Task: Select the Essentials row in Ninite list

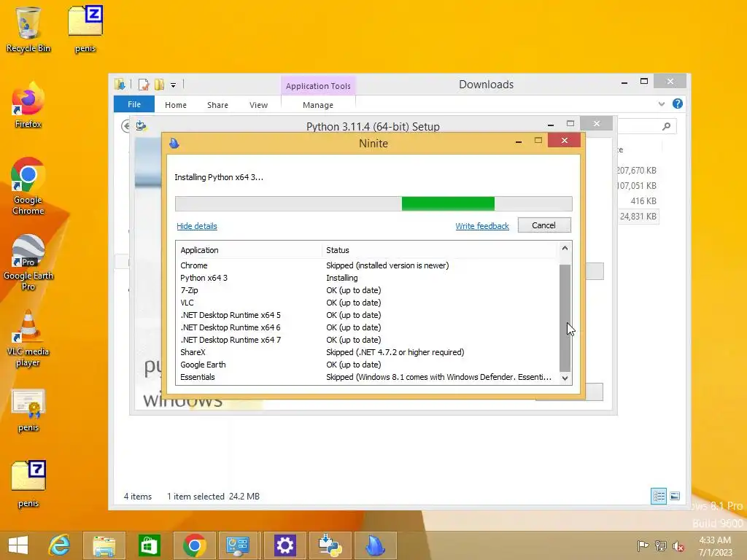Action: pyautogui.click(x=368, y=377)
